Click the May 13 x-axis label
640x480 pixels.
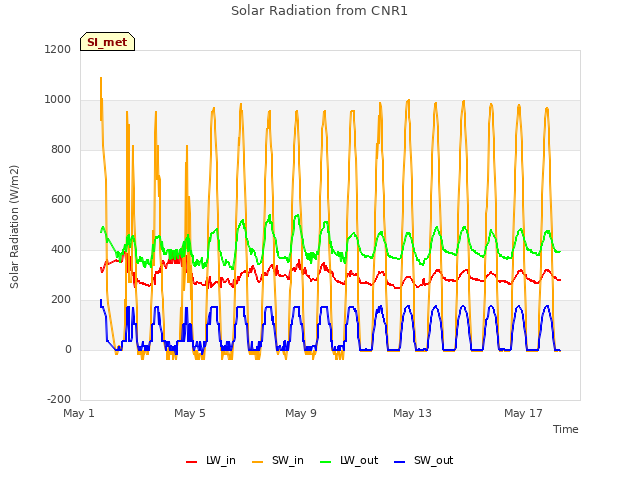[412, 413]
